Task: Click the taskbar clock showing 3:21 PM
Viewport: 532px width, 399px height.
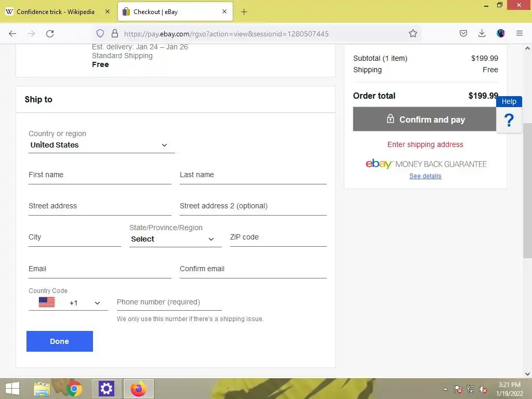Action: click(x=509, y=385)
